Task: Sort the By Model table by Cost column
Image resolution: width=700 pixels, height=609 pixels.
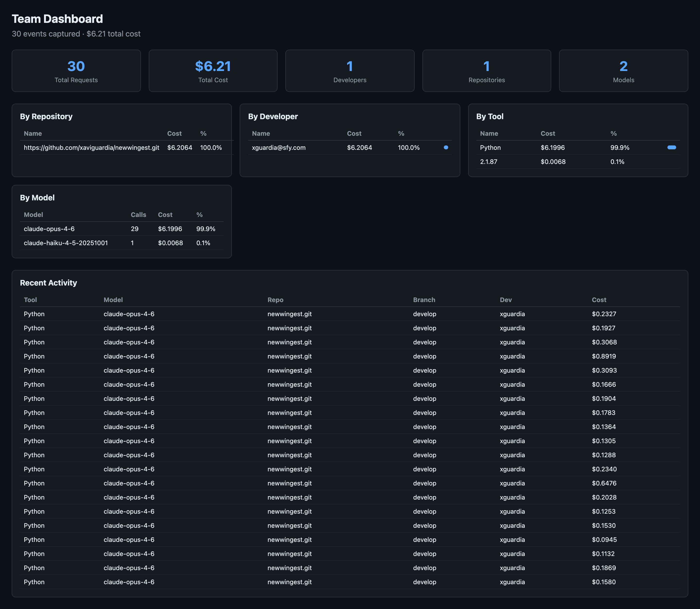Action: click(165, 215)
